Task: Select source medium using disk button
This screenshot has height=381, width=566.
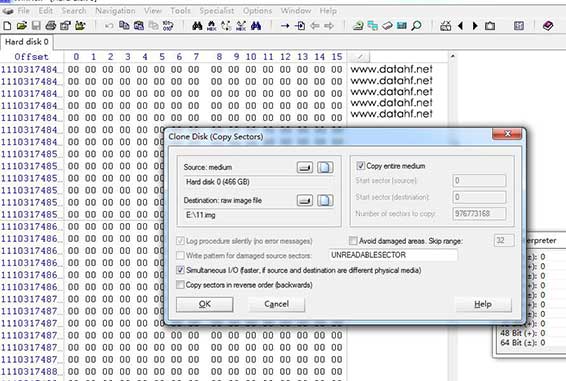Action: pyautogui.click(x=305, y=168)
